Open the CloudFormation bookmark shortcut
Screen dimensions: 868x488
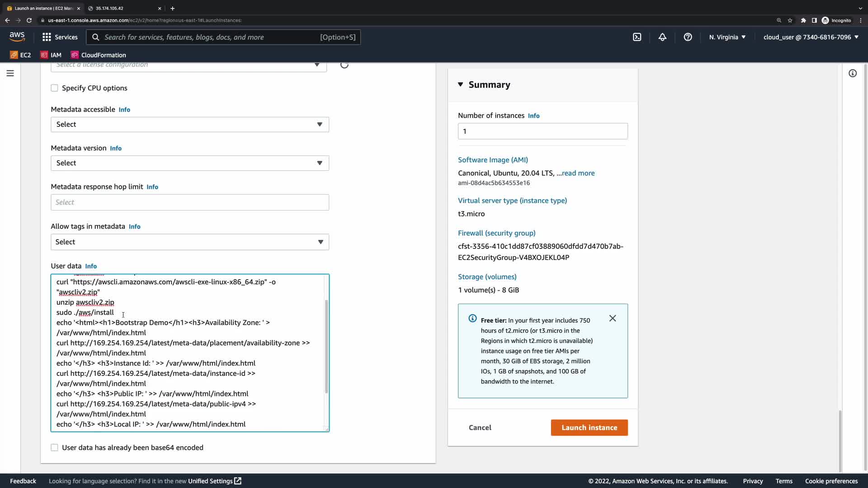click(x=99, y=55)
